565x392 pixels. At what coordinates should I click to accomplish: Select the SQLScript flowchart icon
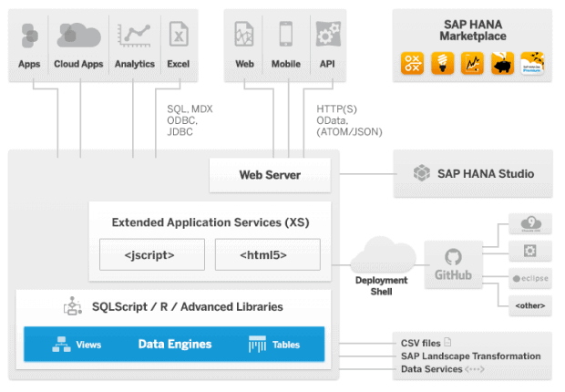tap(73, 306)
